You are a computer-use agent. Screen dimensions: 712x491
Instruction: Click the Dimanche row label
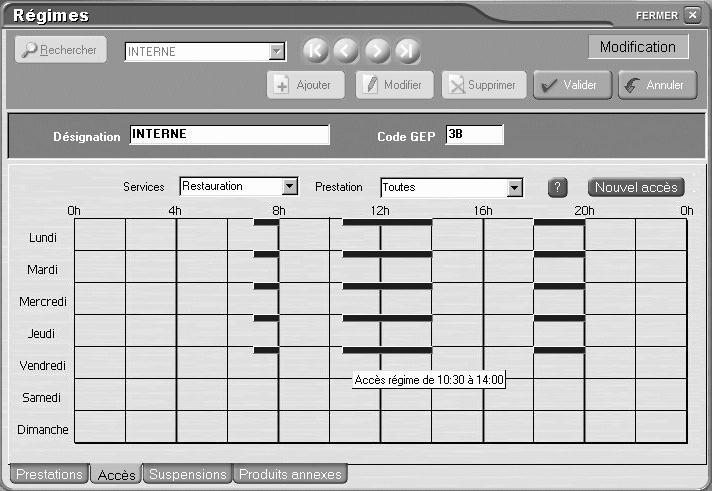(x=43, y=429)
